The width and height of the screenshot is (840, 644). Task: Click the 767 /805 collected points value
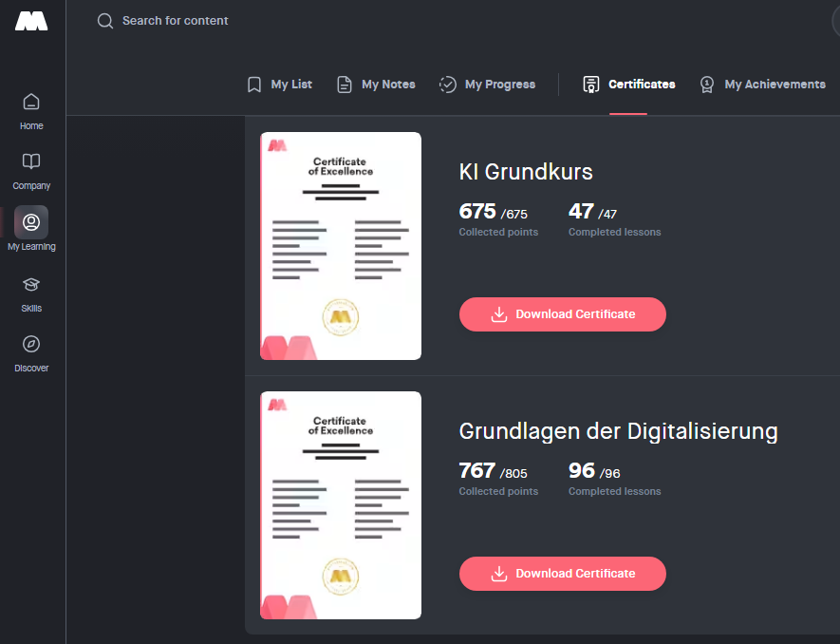494,471
